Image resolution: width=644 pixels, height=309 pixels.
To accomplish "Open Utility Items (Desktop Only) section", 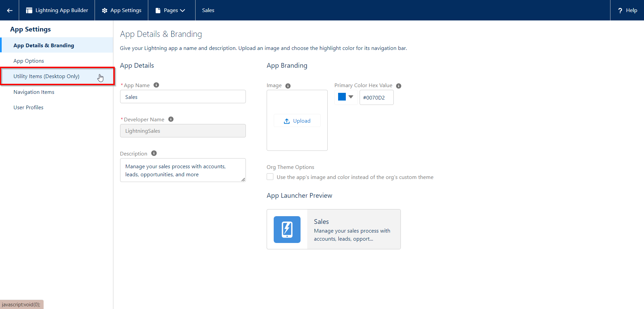I will pos(57,76).
